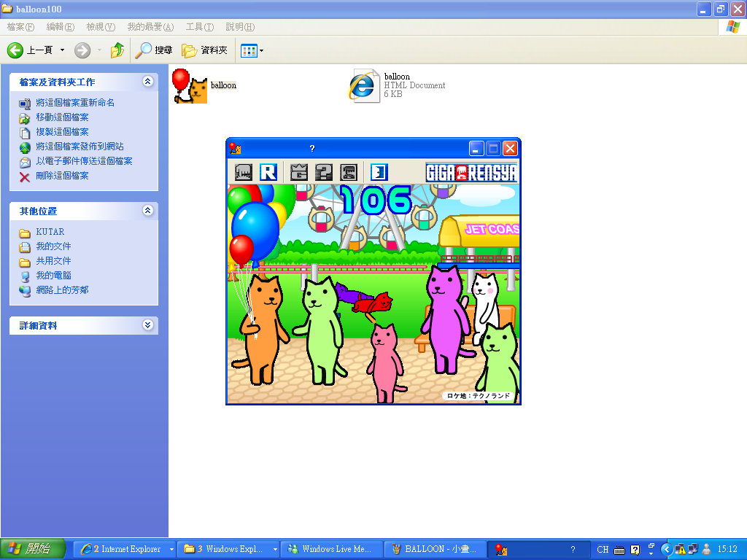
Task: Click 複製這個檔案 link
Action: [x=63, y=132]
